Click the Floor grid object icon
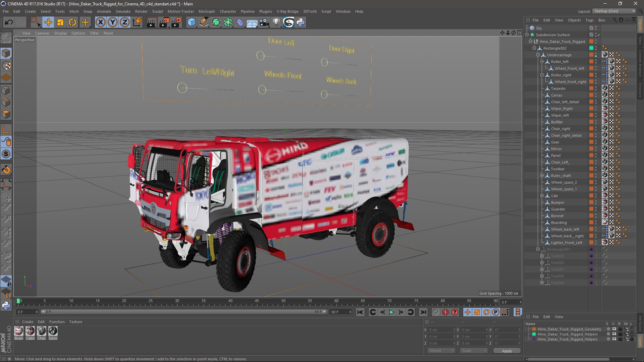This screenshot has height=362, width=644. pos(252,22)
